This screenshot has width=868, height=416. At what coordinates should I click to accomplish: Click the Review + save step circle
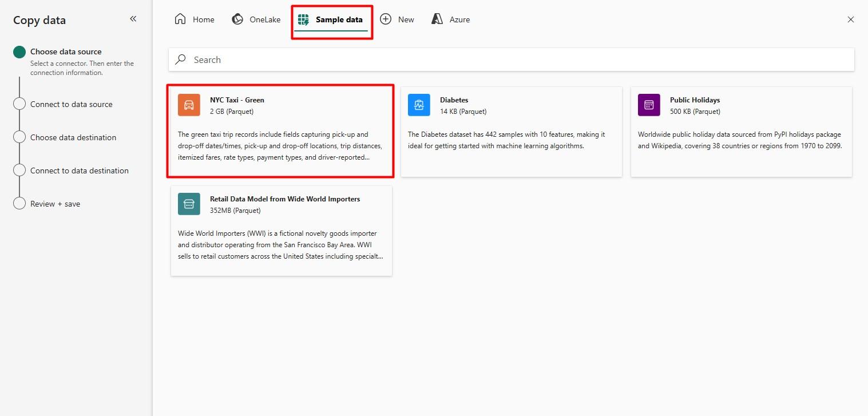(x=19, y=204)
